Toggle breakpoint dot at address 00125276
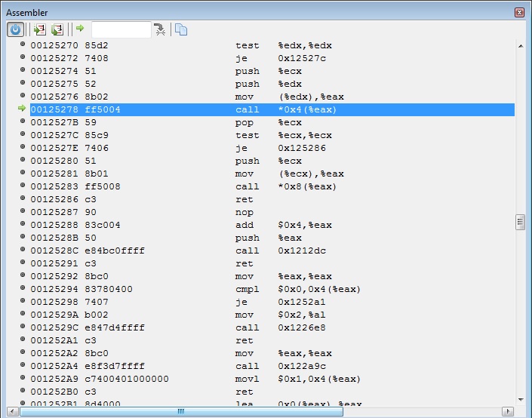 [23, 95]
